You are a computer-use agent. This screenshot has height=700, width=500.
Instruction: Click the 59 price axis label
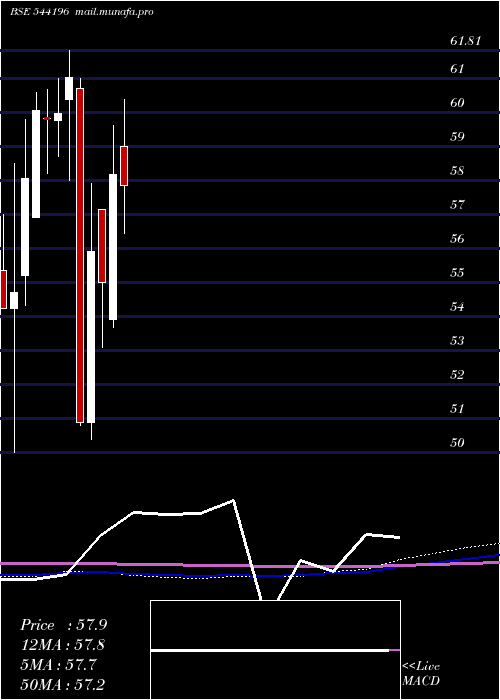pyautogui.click(x=457, y=137)
